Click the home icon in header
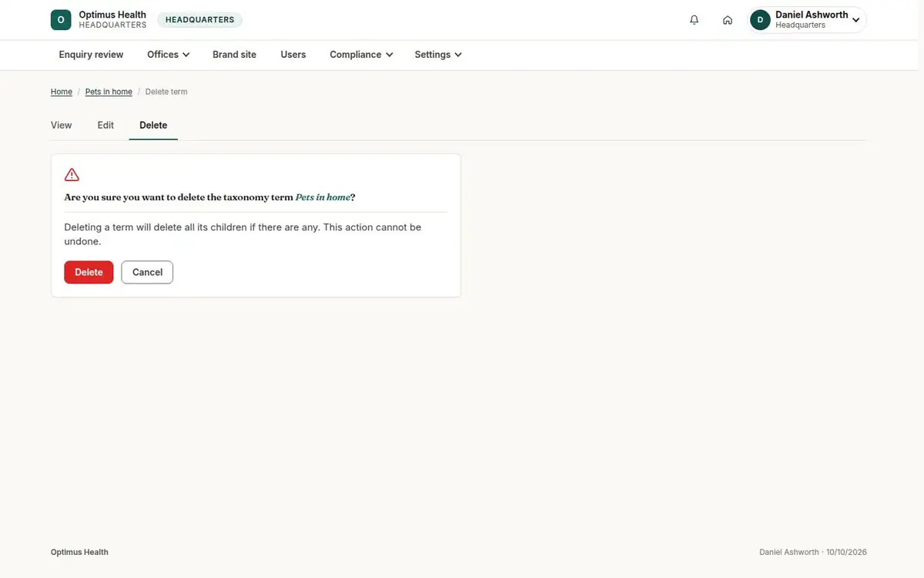 [728, 20]
